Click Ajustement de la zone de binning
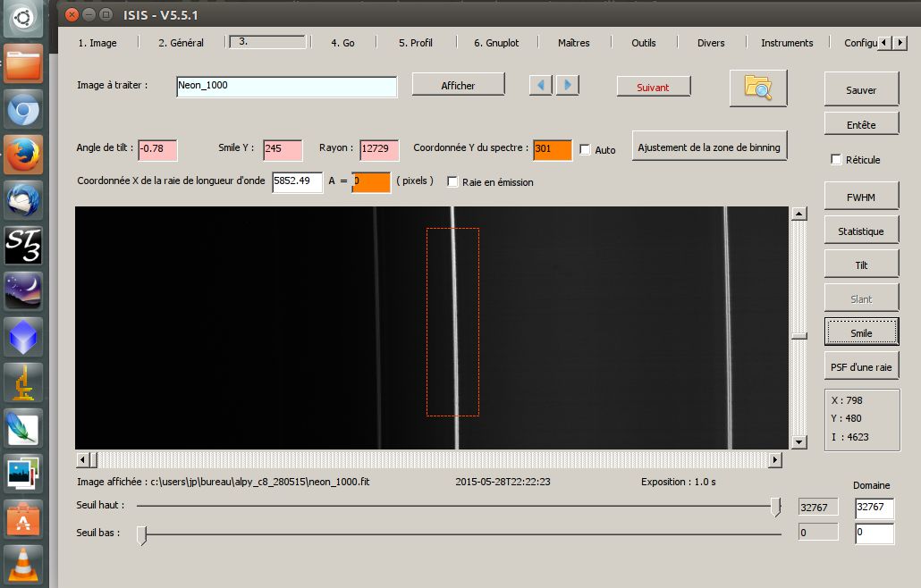The width and height of the screenshot is (921, 588). coord(709,147)
